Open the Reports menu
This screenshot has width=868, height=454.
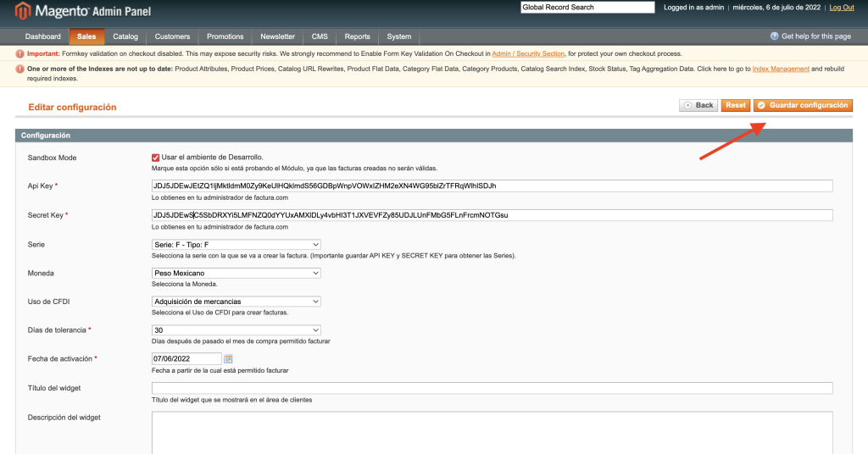point(357,36)
